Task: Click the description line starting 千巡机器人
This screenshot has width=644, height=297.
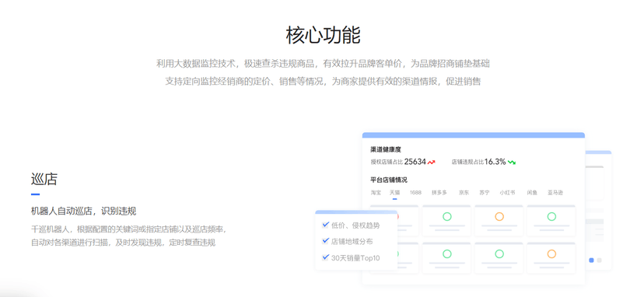Action: click(128, 229)
